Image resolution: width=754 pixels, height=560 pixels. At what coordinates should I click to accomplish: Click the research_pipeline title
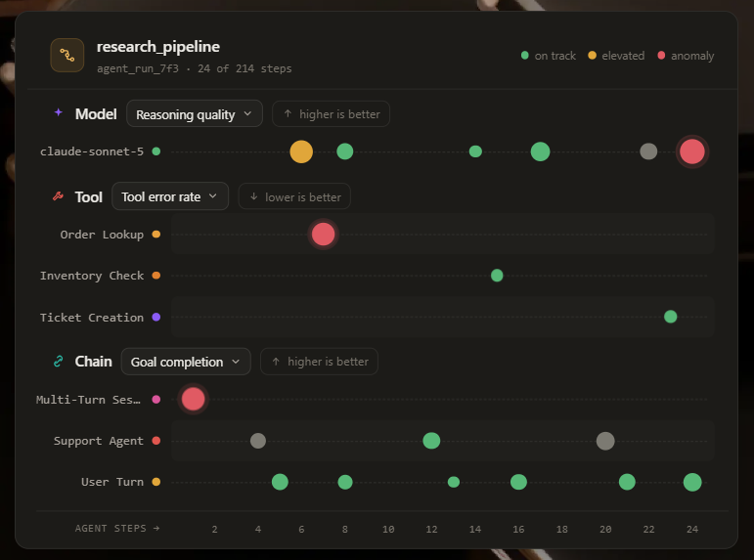158,47
